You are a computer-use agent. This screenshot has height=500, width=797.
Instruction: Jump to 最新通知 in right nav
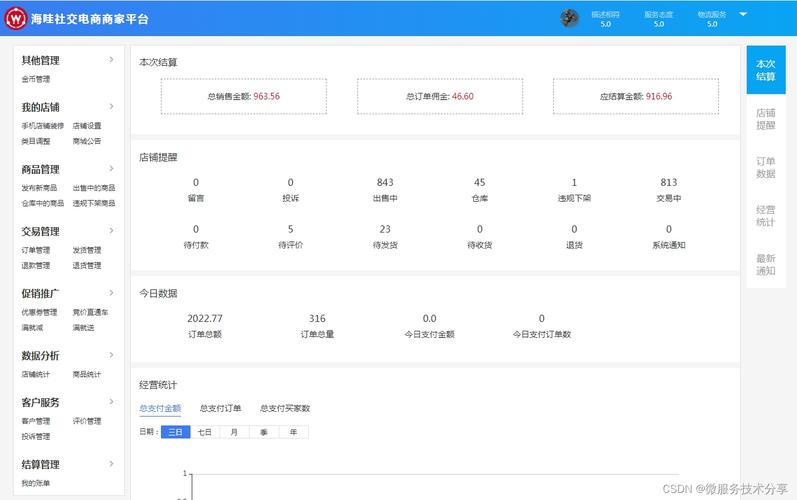[x=766, y=264]
